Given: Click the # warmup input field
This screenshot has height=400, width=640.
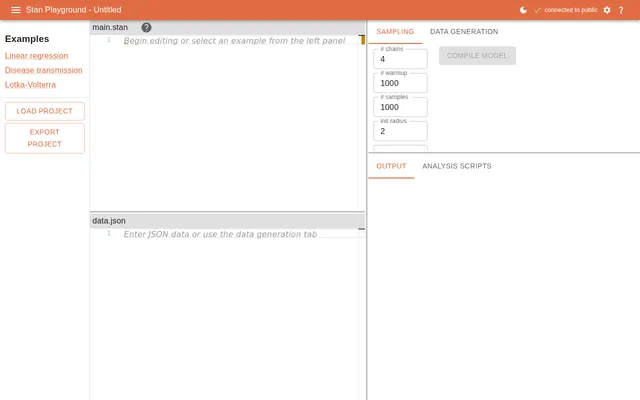Looking at the screenshot, I should pos(400,83).
